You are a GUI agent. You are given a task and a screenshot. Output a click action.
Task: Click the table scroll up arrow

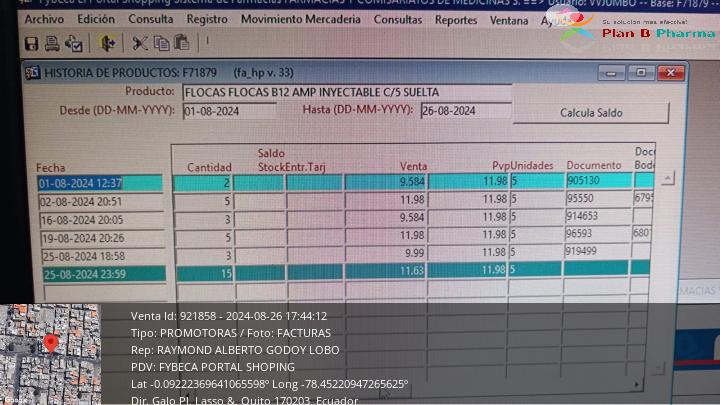click(x=668, y=178)
